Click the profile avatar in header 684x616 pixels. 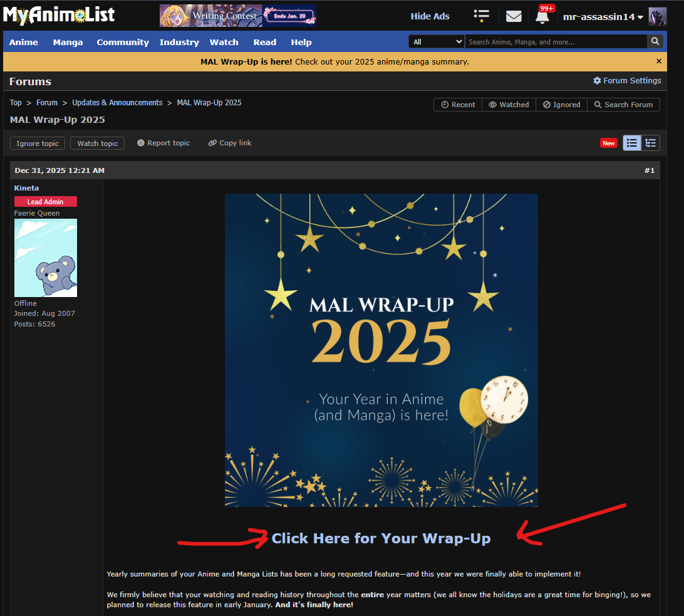click(658, 16)
